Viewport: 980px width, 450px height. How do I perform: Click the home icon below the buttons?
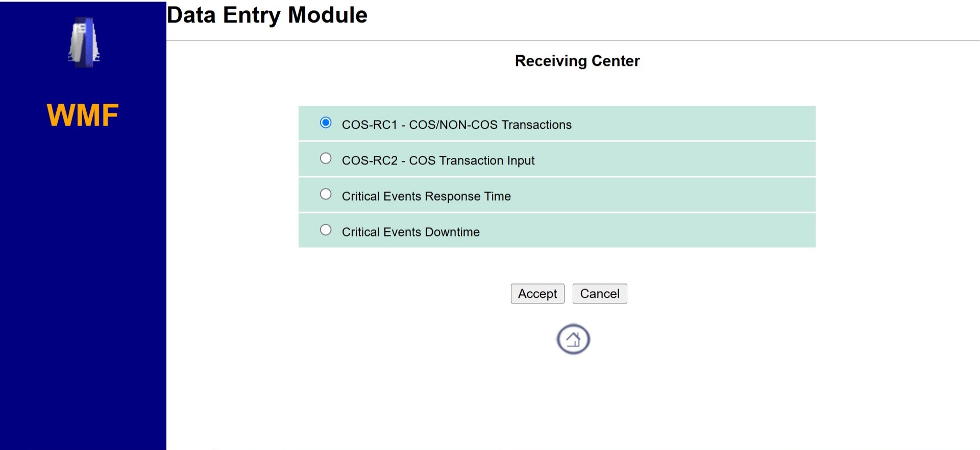tap(573, 339)
